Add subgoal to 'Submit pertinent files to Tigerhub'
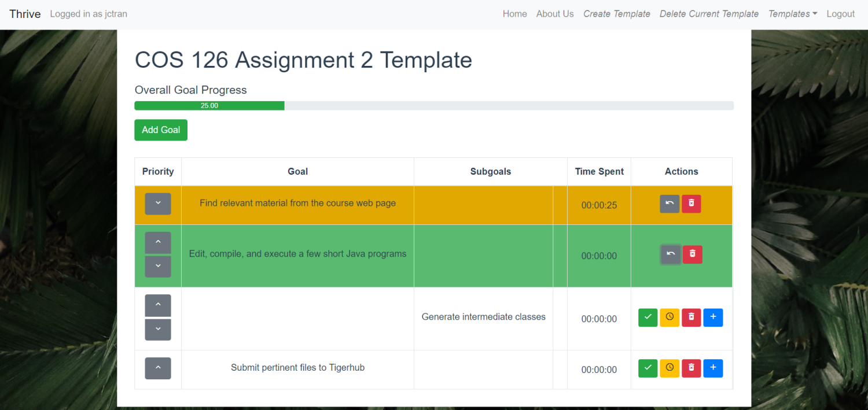Image resolution: width=868 pixels, height=410 pixels. 713,368
